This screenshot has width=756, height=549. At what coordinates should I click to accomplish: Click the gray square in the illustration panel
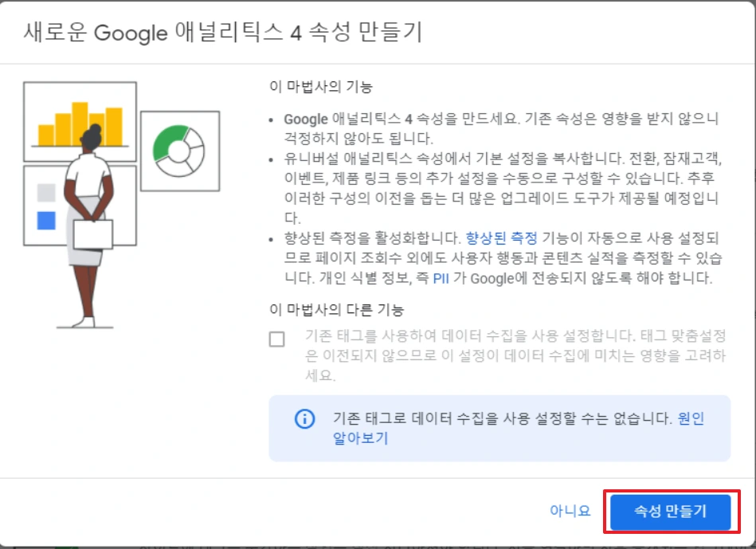click(x=46, y=193)
